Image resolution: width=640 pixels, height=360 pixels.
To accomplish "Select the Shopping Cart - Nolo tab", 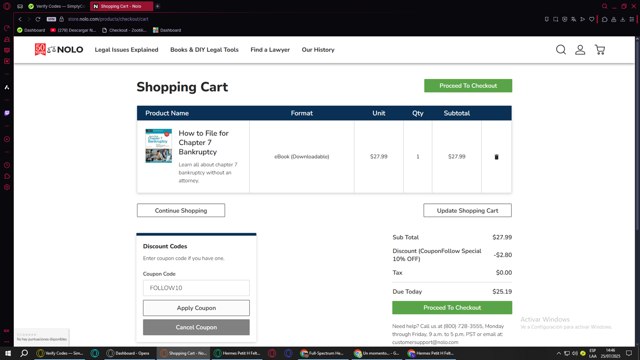I will 121,6.
